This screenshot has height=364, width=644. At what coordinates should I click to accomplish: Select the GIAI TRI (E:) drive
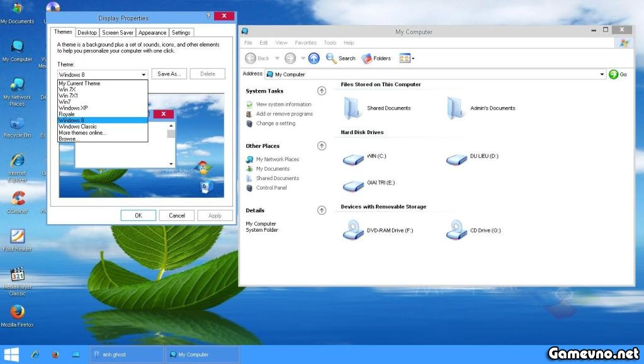coord(368,185)
